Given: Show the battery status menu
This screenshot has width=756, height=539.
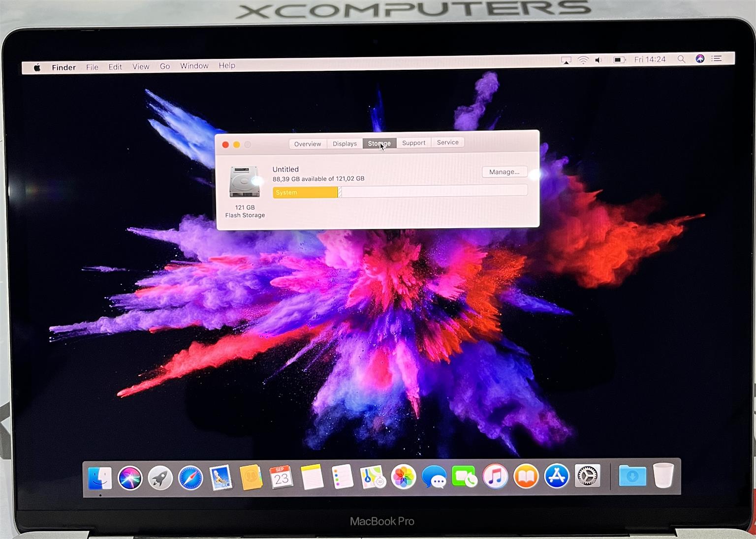Looking at the screenshot, I should (x=619, y=60).
